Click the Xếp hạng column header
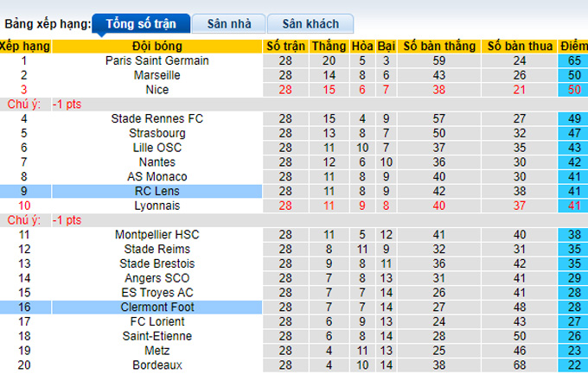Viewport: 588px width, 374px height. (x=25, y=46)
